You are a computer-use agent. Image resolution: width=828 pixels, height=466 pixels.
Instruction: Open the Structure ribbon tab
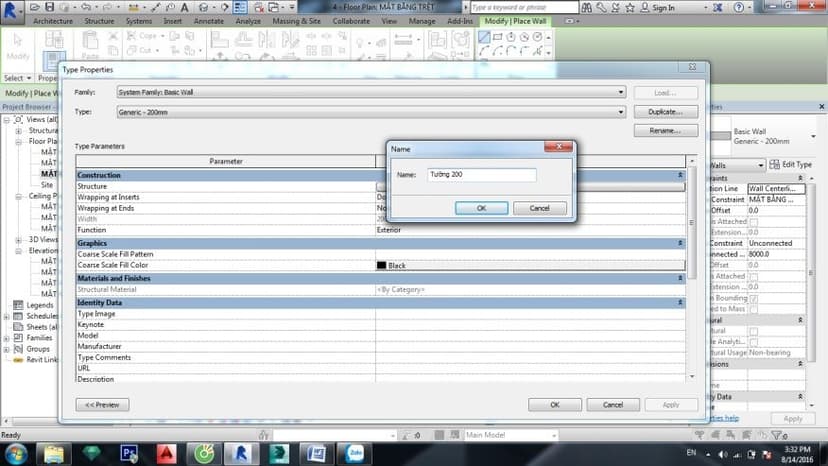pos(99,21)
